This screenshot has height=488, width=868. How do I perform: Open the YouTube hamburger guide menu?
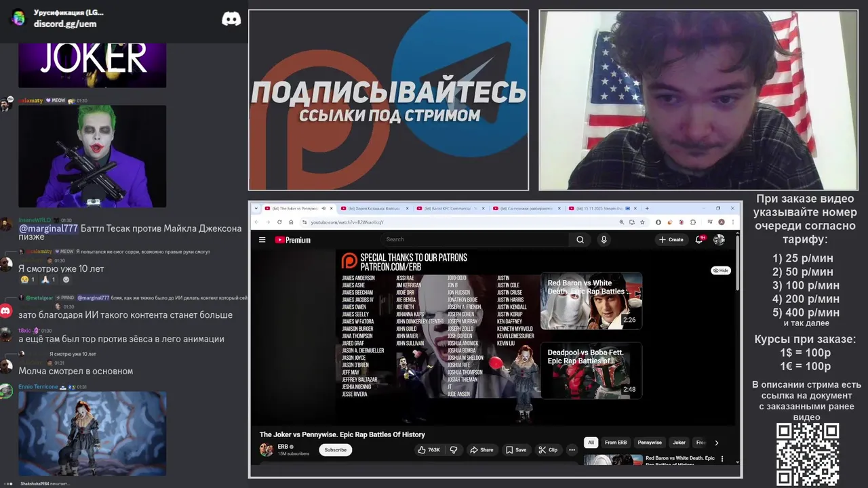[x=262, y=240]
